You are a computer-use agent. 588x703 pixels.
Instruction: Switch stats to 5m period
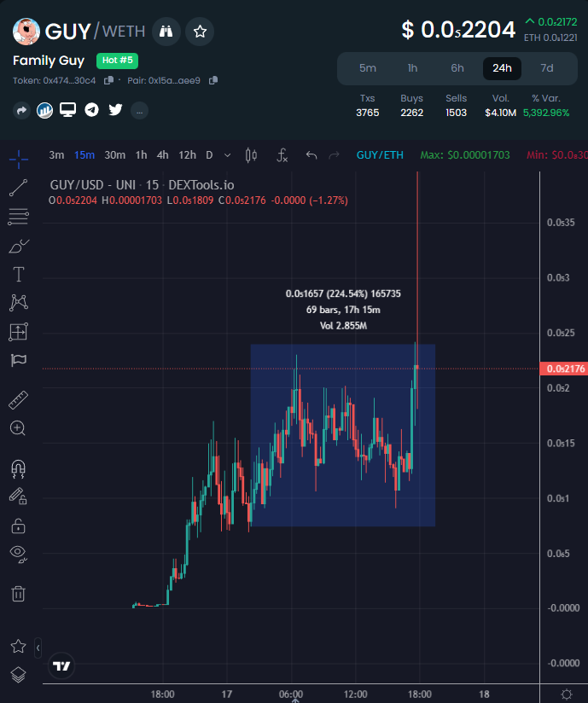pyautogui.click(x=367, y=68)
